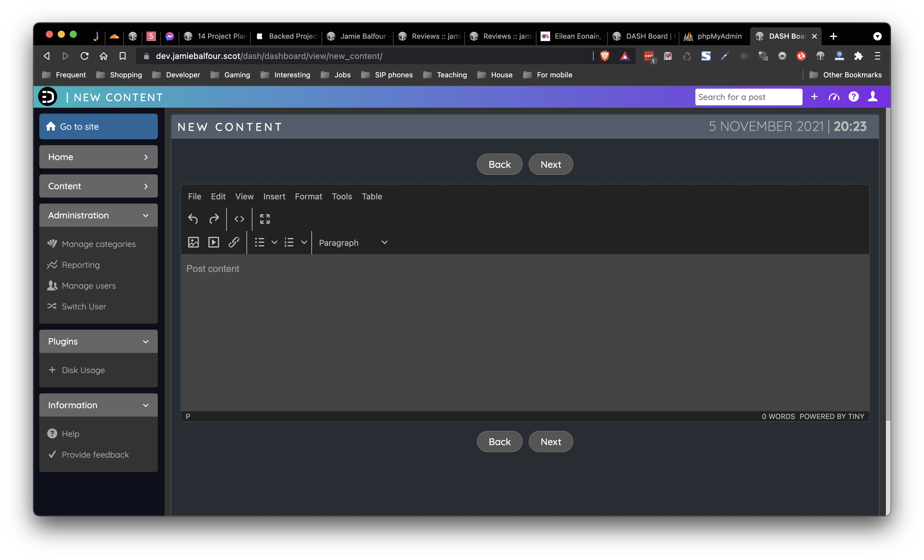Open the Paragraph format dropdown
This screenshot has width=924, height=560.
click(352, 243)
